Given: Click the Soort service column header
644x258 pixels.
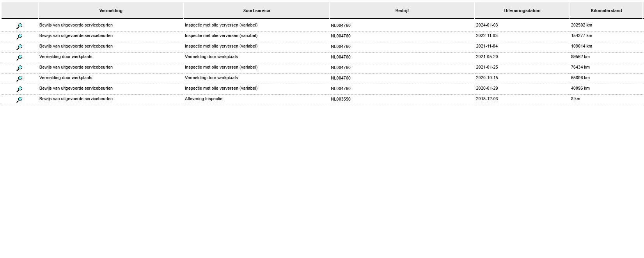Looking at the screenshot, I should [256, 11].
